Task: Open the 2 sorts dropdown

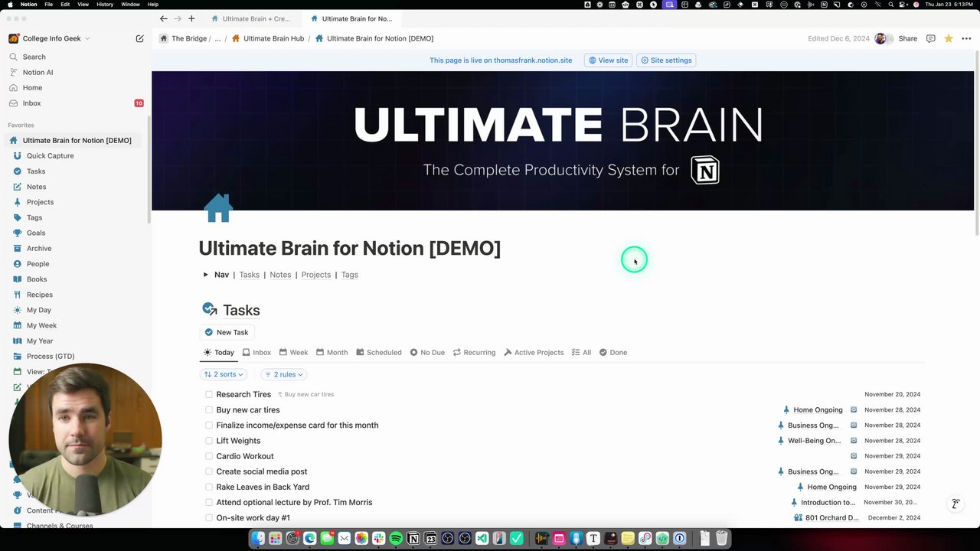Action: tap(224, 374)
